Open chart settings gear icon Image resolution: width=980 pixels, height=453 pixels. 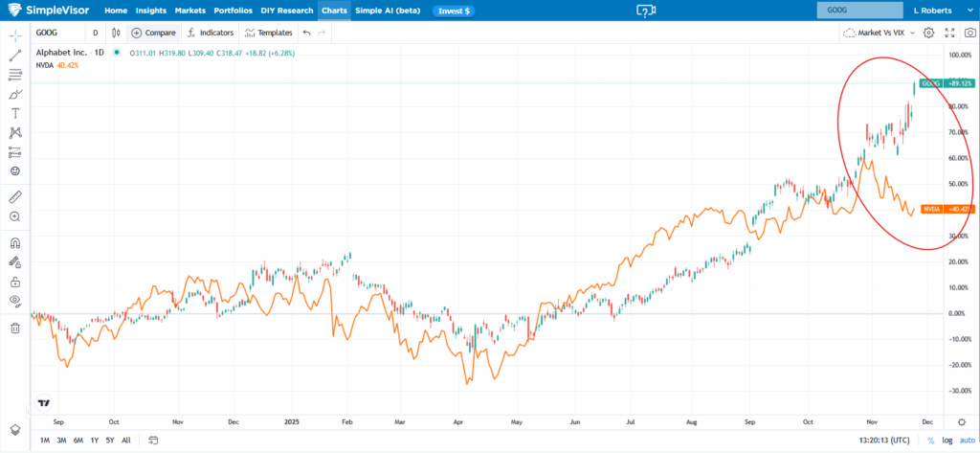point(928,33)
